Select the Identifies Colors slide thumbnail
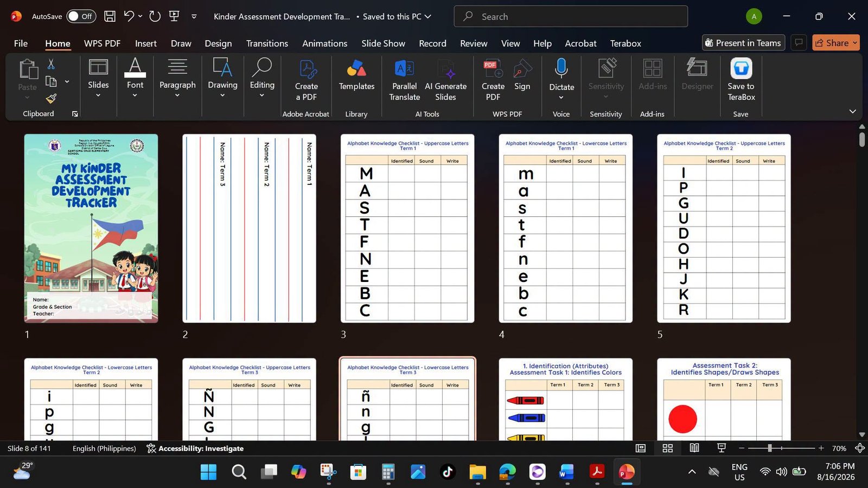 click(566, 399)
